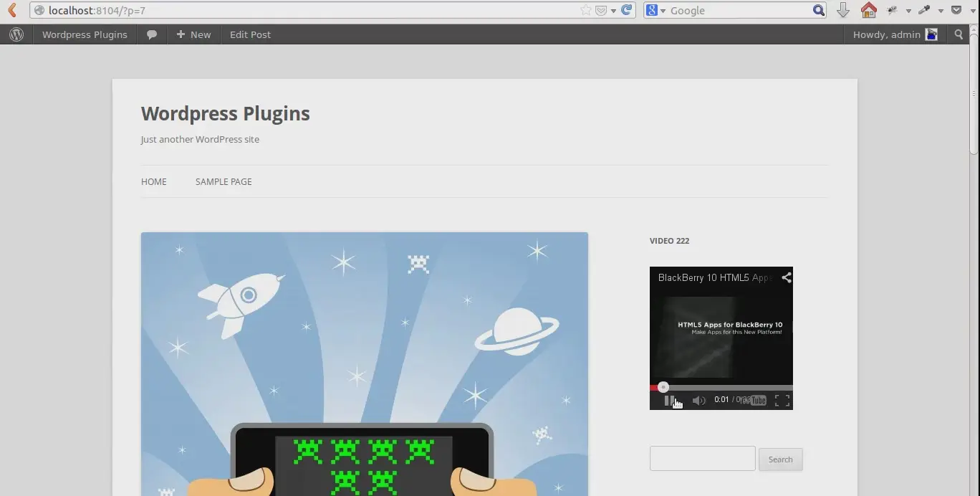
Task: Open the Howdy, admin account menu
Action: point(895,34)
